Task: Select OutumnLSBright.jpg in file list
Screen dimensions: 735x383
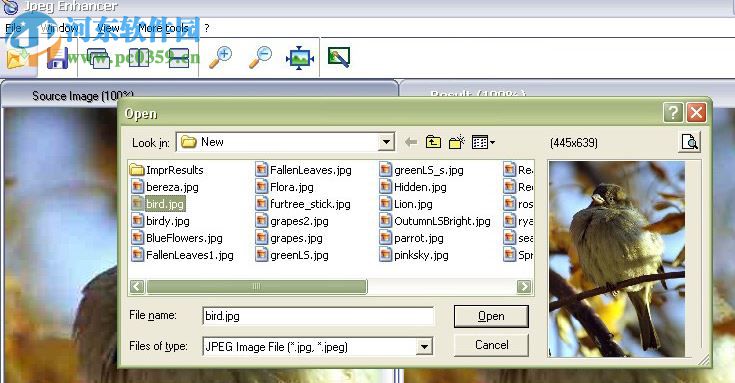Action: (x=435, y=221)
